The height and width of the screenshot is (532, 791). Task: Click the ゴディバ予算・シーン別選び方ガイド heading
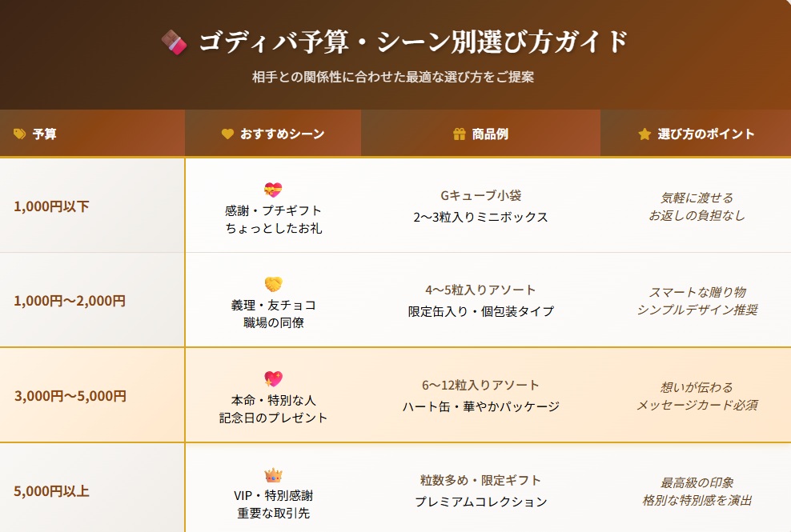pos(412,42)
